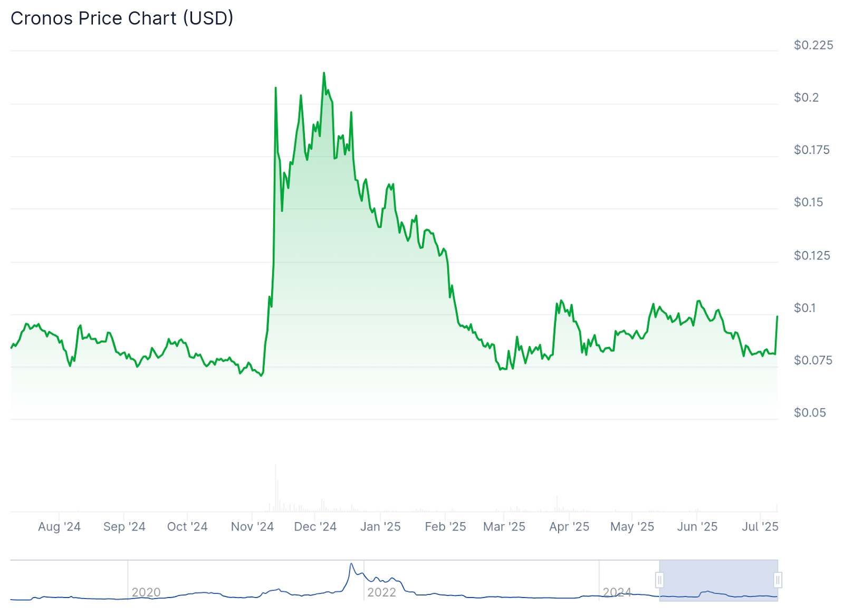Click the Nov '24 x-axis label

tap(252, 526)
